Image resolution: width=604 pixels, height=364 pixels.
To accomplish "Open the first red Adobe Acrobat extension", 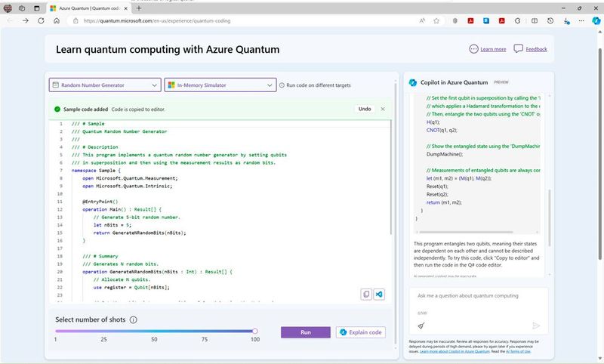I will coord(470,21).
